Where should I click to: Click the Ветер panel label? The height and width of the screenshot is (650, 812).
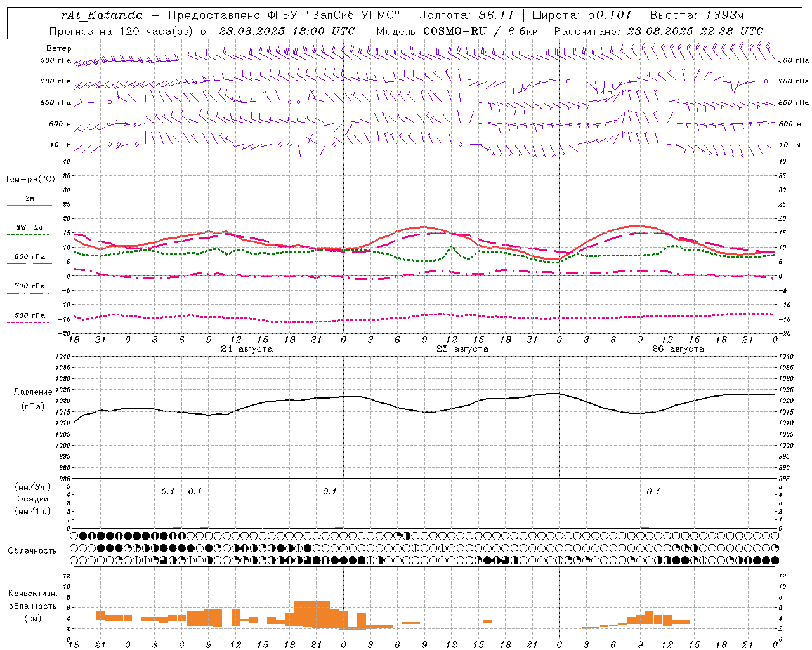tap(59, 48)
